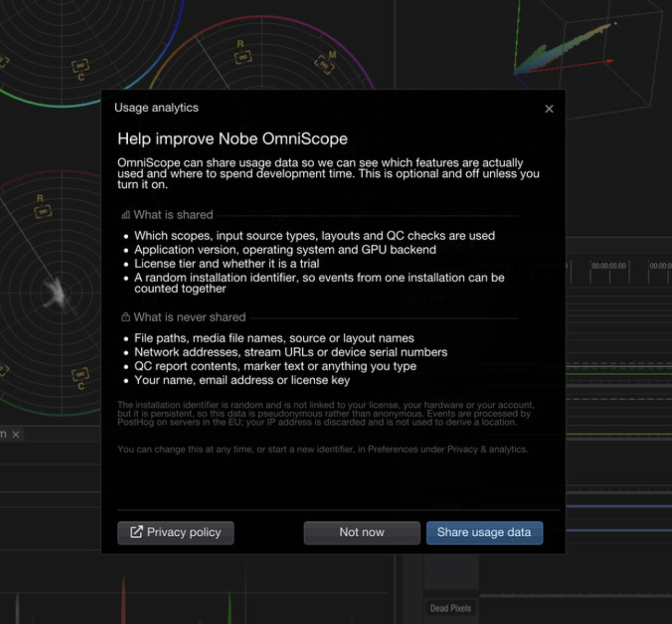This screenshot has height=624, width=672.
Task: Click the fine print about PostHog EU servers
Action: pyautogui.click(x=326, y=414)
